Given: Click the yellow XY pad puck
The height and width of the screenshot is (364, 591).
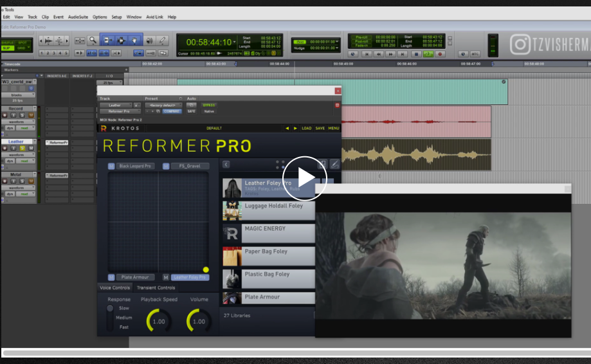Looking at the screenshot, I should tap(206, 270).
